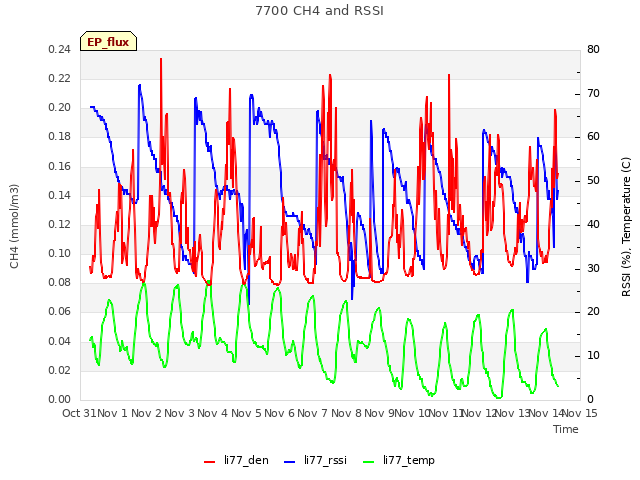Click the Nov 4 x-axis tick label
Screen dimensions: 640x480
tap(213, 413)
